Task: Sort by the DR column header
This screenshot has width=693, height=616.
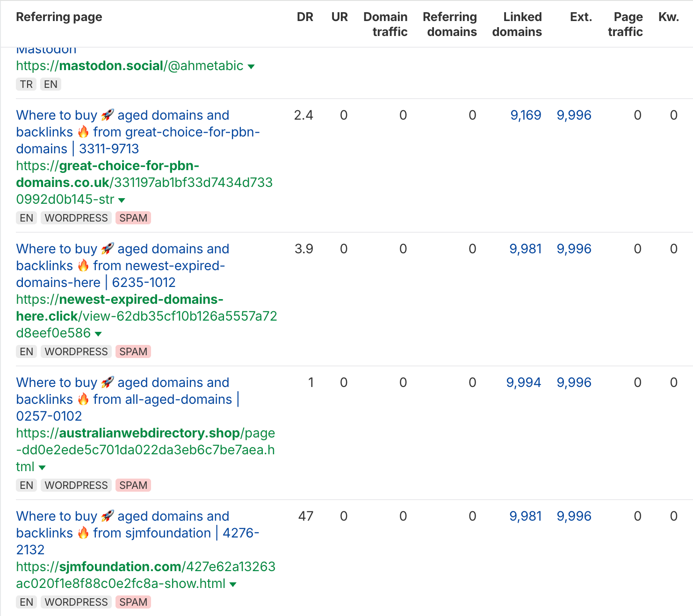Action: [x=304, y=17]
